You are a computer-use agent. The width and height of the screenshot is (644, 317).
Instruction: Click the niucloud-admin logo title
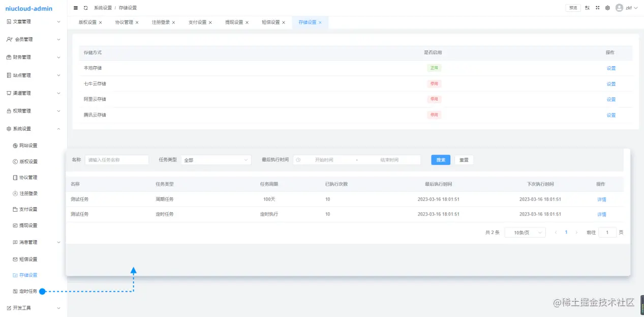pyautogui.click(x=29, y=8)
